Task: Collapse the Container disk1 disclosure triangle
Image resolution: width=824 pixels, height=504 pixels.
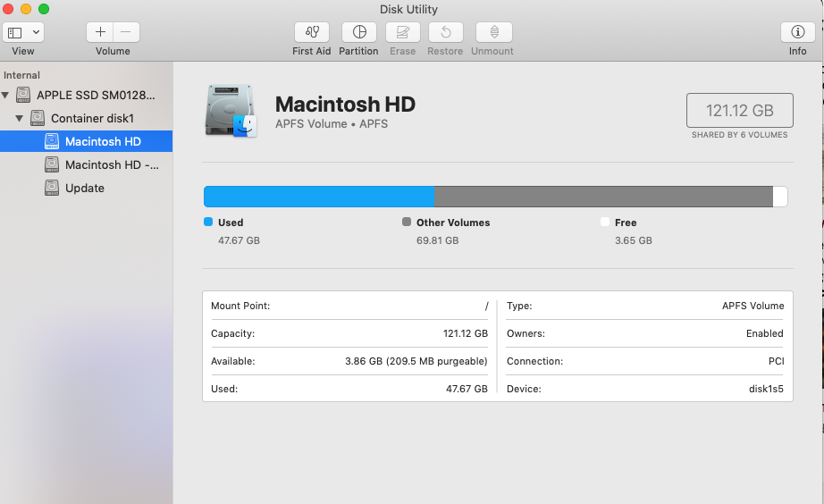Action: [x=20, y=118]
